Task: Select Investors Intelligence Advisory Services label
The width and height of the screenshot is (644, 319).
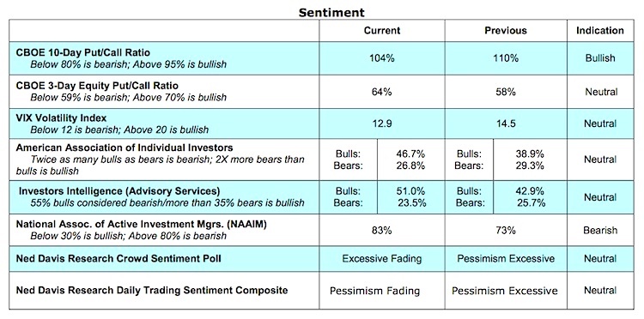Action: pyautogui.click(x=119, y=191)
